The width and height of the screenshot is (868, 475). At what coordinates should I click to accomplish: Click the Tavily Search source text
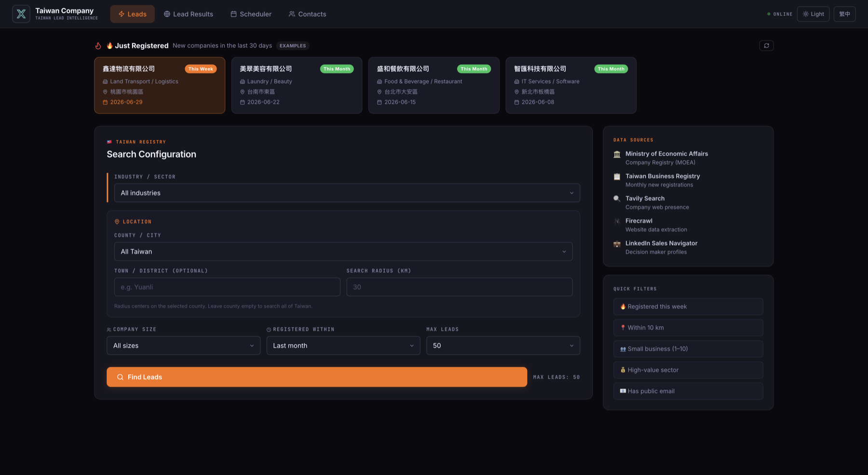pyautogui.click(x=645, y=198)
